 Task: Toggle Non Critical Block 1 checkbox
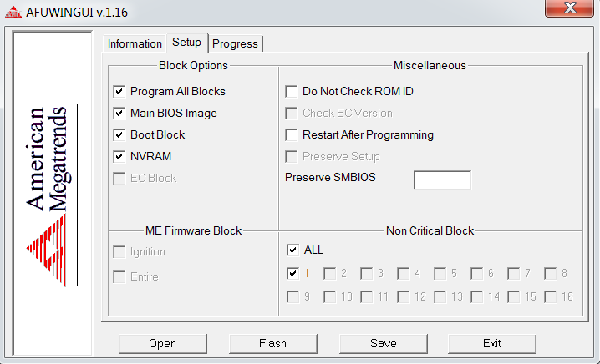[292, 273]
